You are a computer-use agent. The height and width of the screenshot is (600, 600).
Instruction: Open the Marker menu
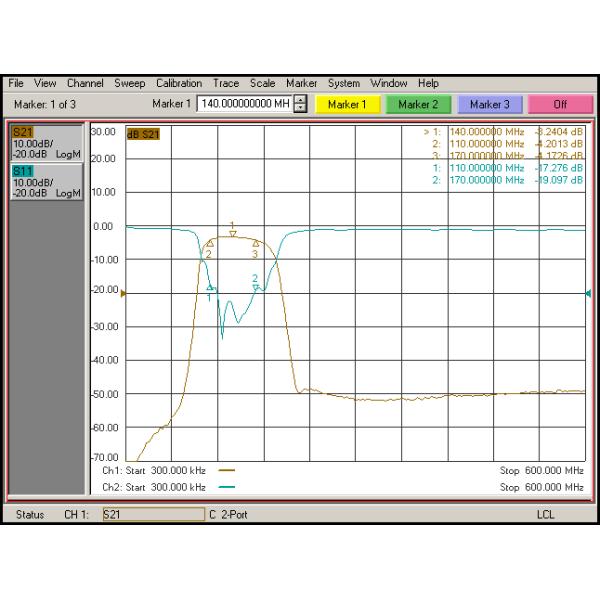click(301, 84)
